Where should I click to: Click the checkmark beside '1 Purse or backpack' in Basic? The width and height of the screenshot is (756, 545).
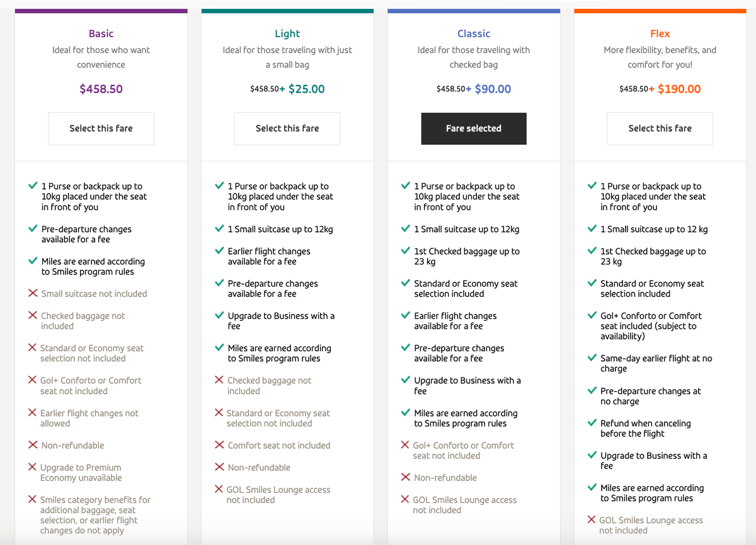pos(33,186)
